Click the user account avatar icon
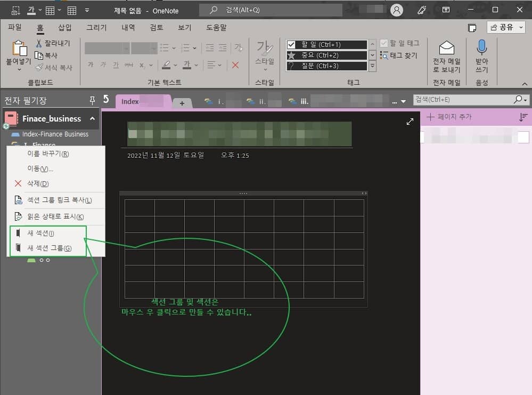This screenshot has width=532, height=395. pyautogui.click(x=397, y=10)
